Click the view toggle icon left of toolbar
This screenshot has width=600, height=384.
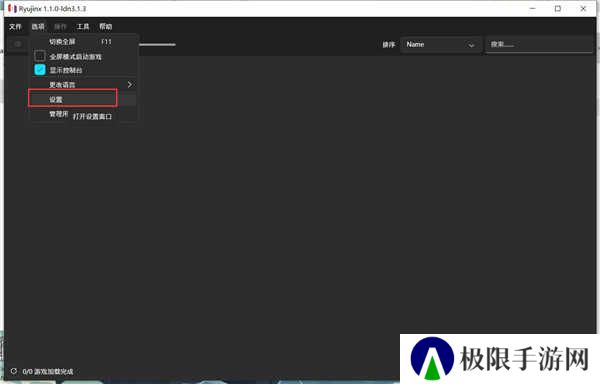[x=18, y=44]
